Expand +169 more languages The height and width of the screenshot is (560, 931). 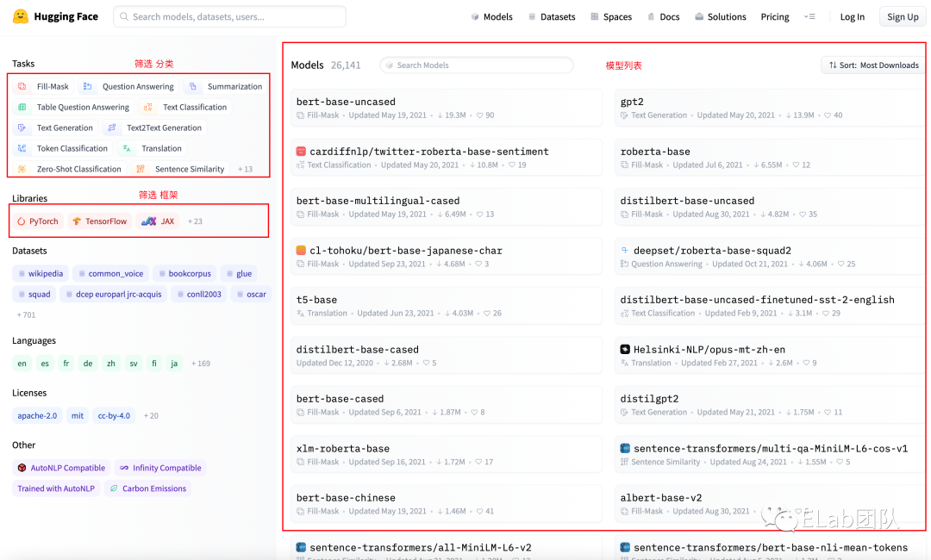coord(201,364)
